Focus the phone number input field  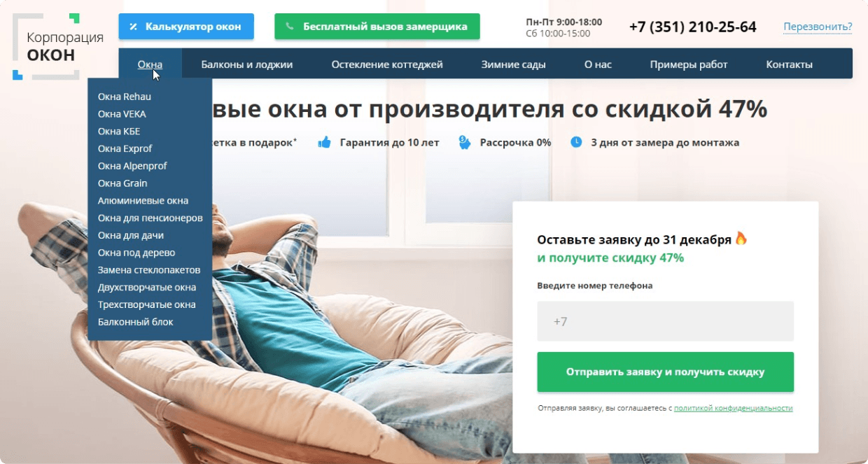[x=665, y=321]
